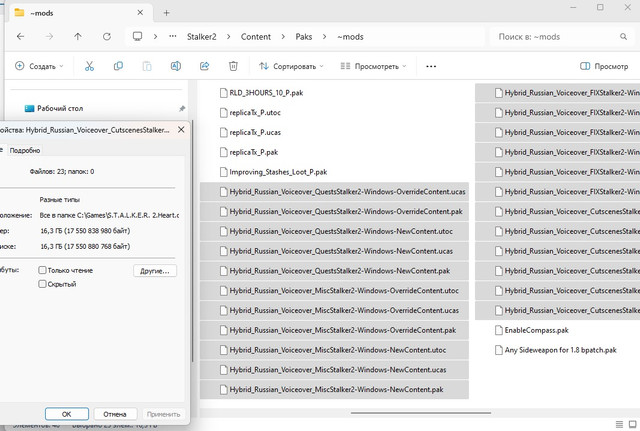
Task: Click the Share icon in toolbar
Action: (x=204, y=66)
